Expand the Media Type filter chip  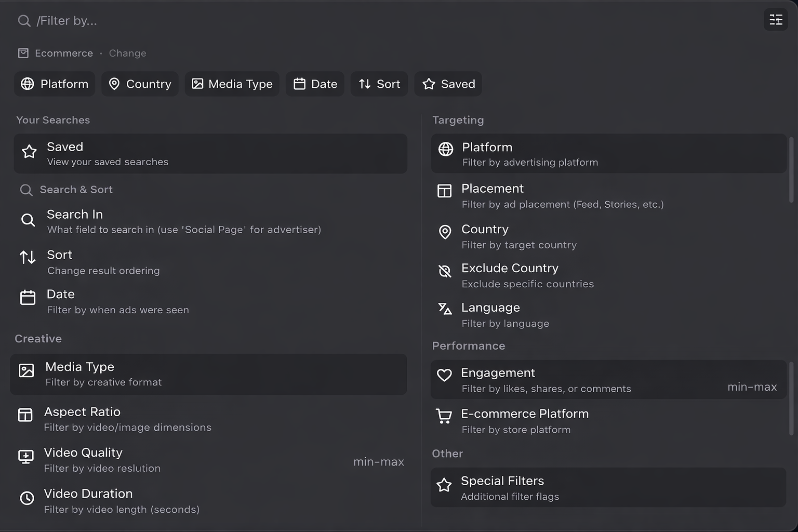(232, 84)
